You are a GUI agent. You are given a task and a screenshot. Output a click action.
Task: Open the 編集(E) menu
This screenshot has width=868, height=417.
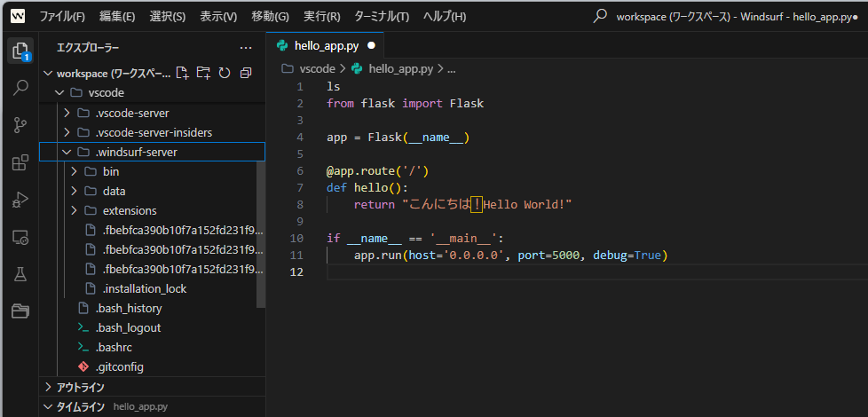tap(117, 17)
